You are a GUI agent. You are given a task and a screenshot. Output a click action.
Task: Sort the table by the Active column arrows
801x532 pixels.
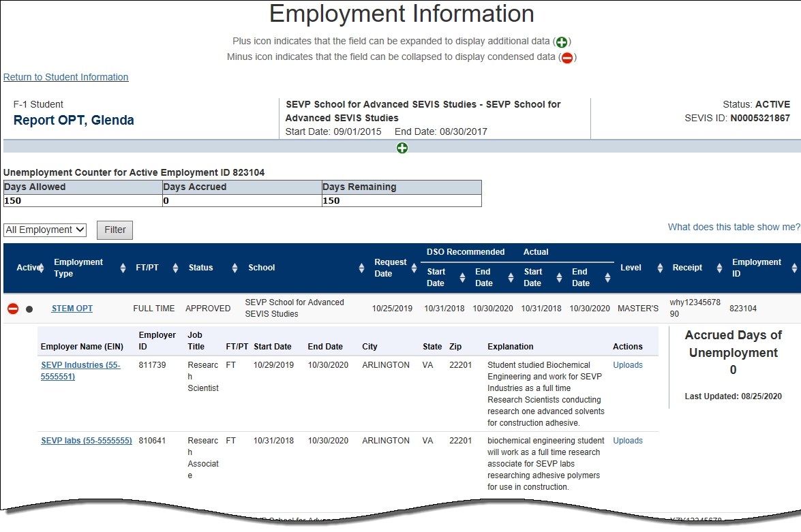click(42, 268)
